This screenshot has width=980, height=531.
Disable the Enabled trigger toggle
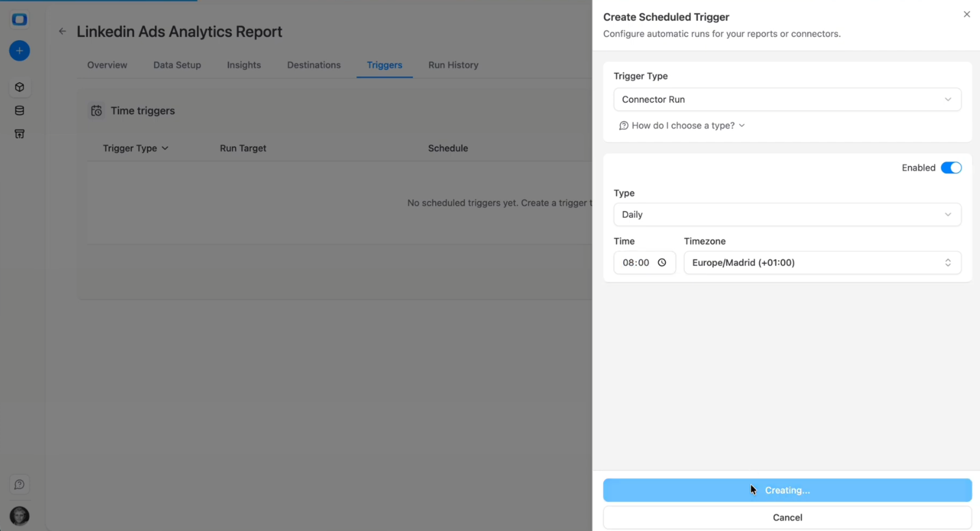tap(951, 168)
